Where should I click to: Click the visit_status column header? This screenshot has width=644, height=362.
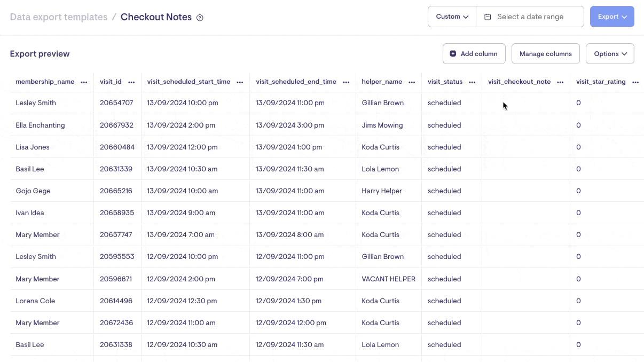pyautogui.click(x=445, y=82)
